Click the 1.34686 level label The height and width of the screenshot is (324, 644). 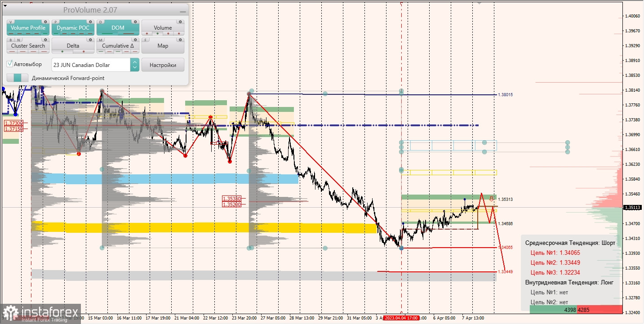click(x=506, y=223)
